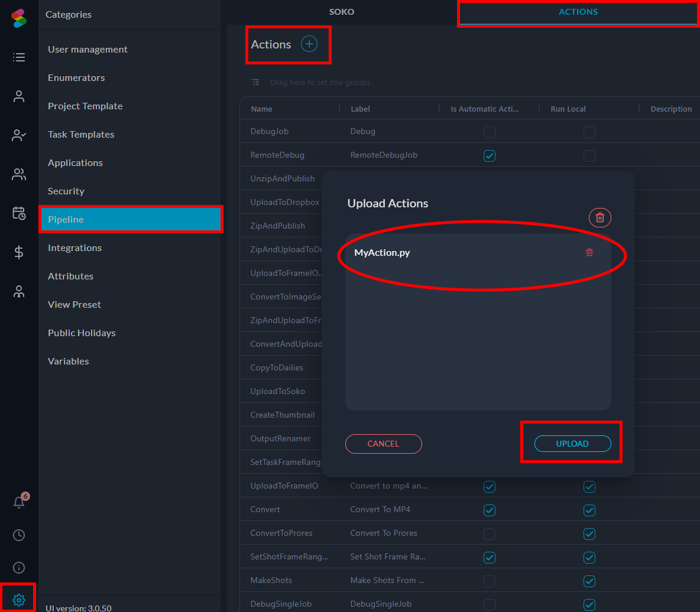700x612 pixels.
Task: Open Attributes category
Action: [70, 276]
